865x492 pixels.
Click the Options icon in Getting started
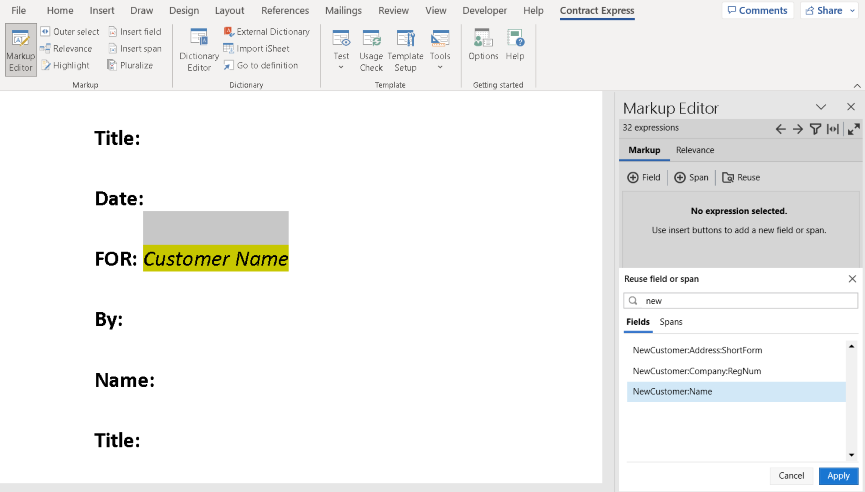tap(483, 46)
